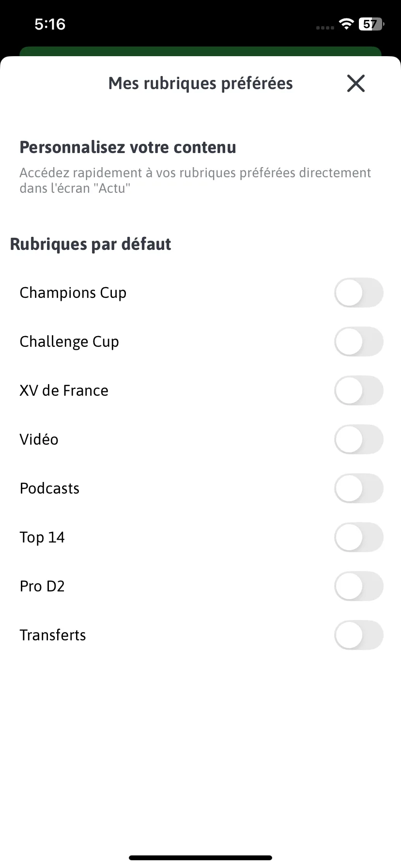This screenshot has width=401, height=868.
Task: Tap the battery indicator icon
Action: point(371,24)
